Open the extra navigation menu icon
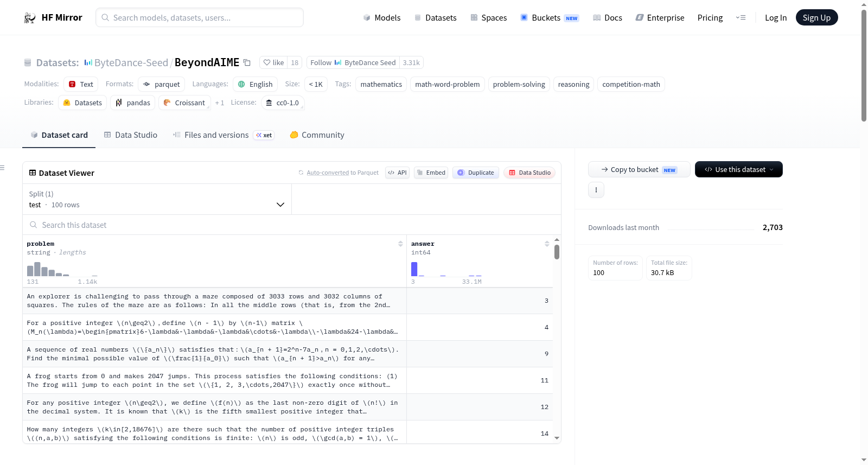Viewport: 868px width, 465px height. (x=741, y=18)
